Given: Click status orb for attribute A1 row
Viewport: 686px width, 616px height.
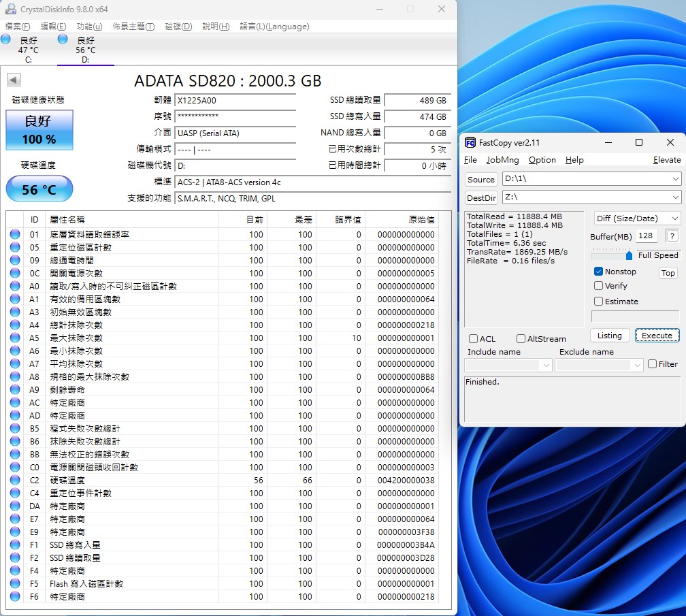Looking at the screenshot, I should [x=15, y=299].
